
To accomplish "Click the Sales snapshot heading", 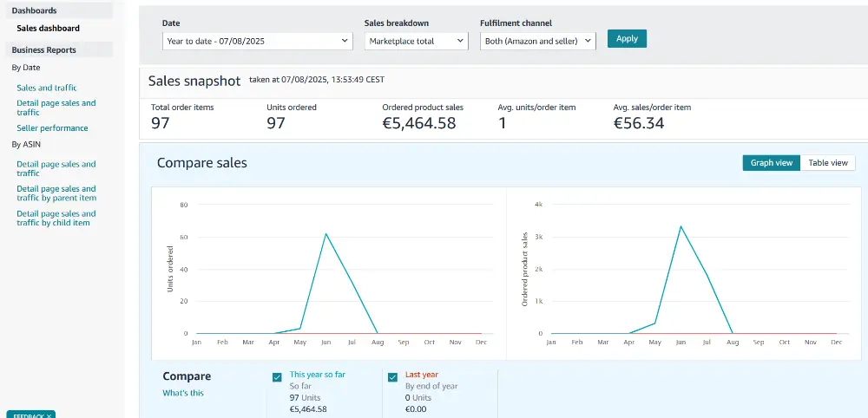I will click(194, 81).
